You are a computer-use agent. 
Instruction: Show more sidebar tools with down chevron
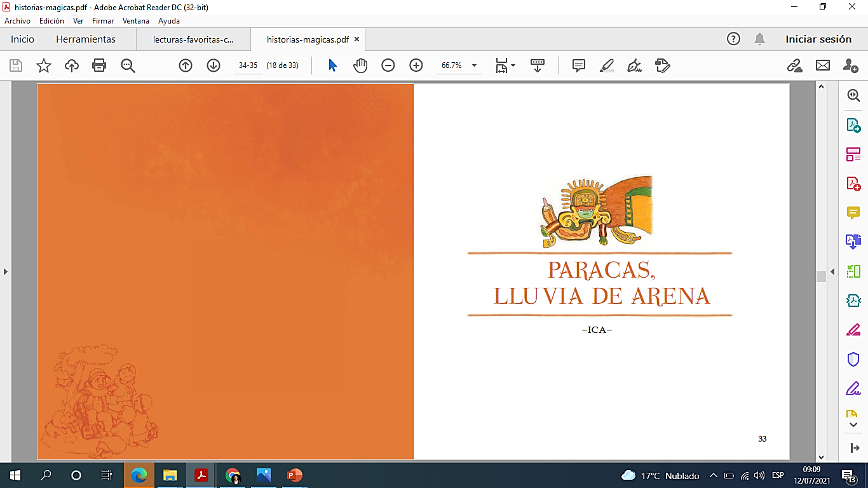coord(853,424)
